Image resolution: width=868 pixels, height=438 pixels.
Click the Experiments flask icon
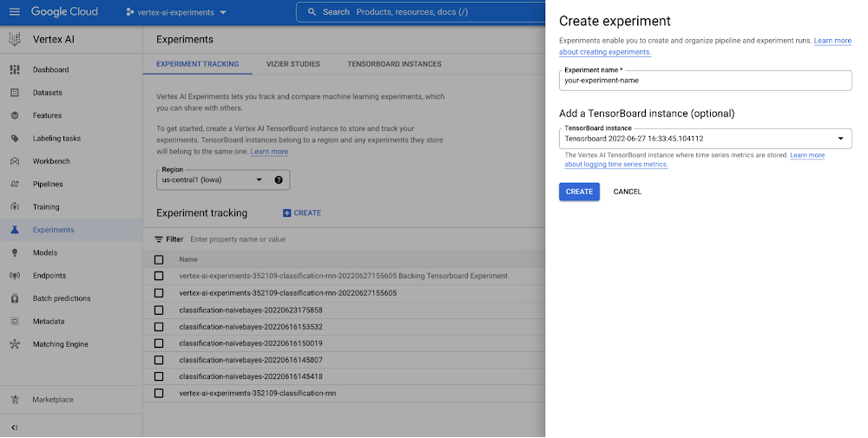point(15,230)
